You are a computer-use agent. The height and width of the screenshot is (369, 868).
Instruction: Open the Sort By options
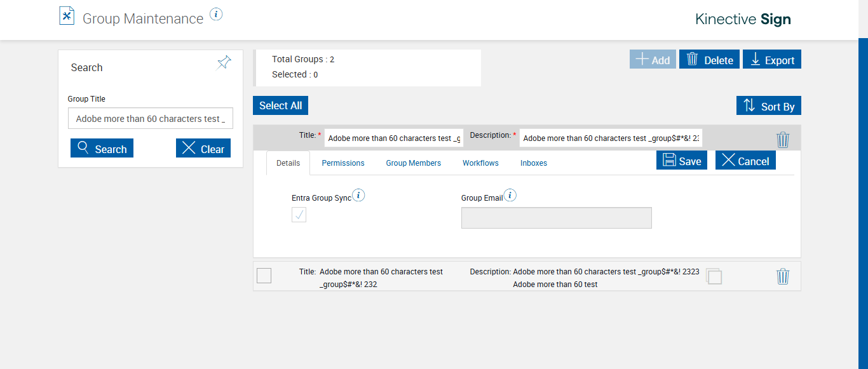coord(769,106)
